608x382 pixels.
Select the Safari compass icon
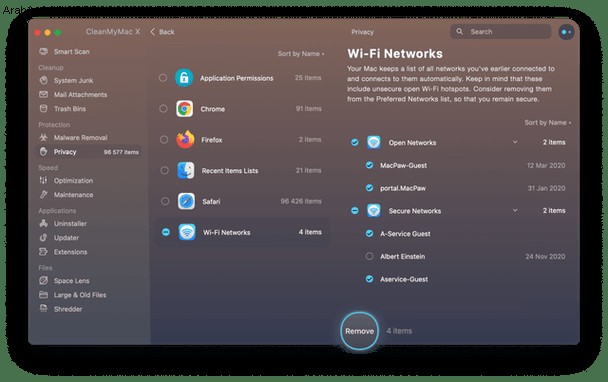(186, 201)
